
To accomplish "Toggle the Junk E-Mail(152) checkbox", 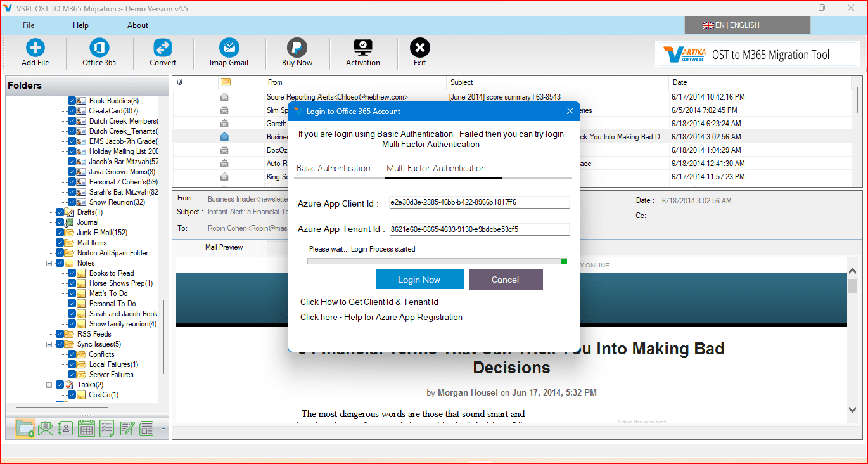I will point(60,233).
